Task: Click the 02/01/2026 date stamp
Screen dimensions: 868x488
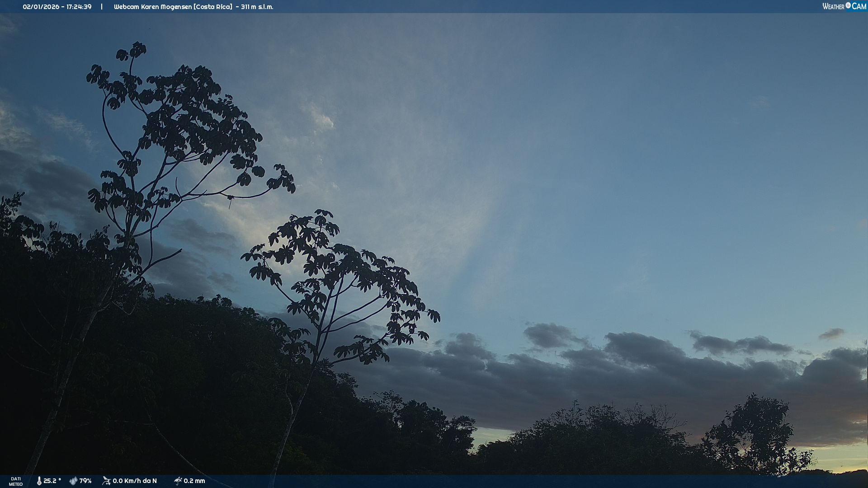Action: [41, 7]
